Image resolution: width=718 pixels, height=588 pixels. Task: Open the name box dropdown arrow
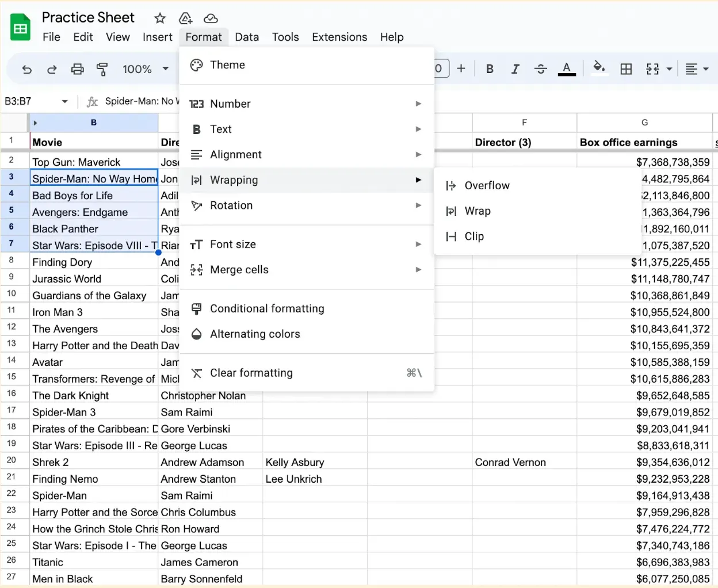tap(64, 101)
